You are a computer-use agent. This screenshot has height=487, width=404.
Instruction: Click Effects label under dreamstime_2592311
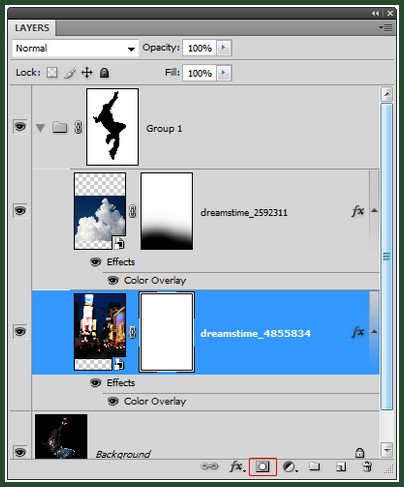[x=121, y=262]
